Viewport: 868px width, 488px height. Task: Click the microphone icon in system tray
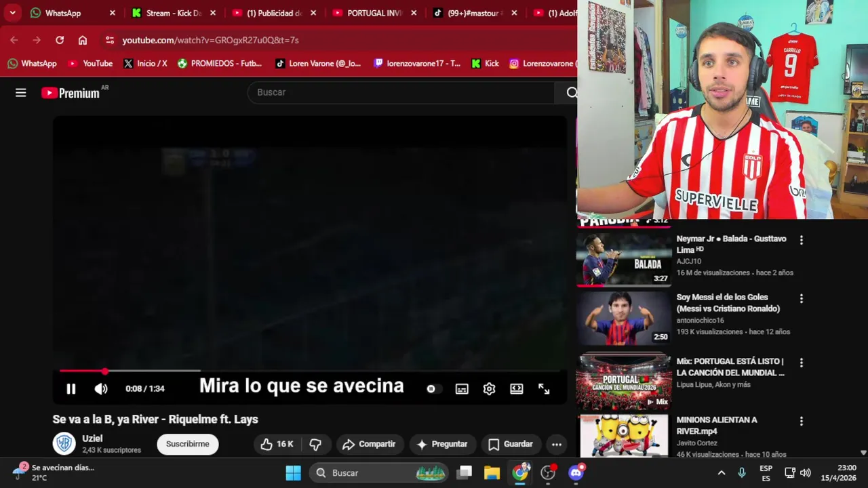(742, 472)
